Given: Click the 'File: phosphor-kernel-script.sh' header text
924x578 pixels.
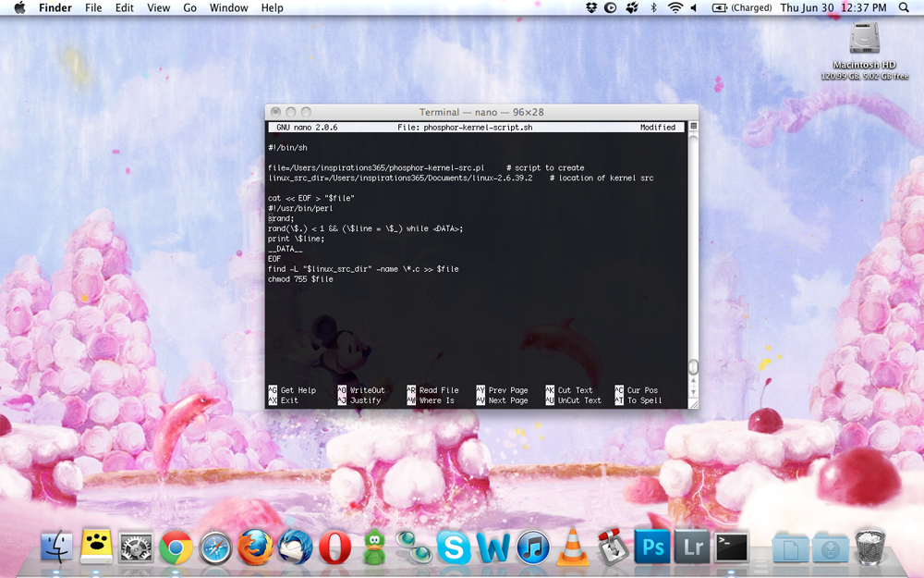Looking at the screenshot, I should pos(465,128).
